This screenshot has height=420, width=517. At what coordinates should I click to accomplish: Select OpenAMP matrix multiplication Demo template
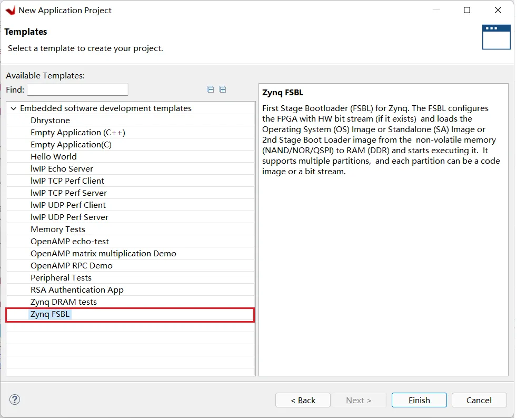[x=131, y=255]
